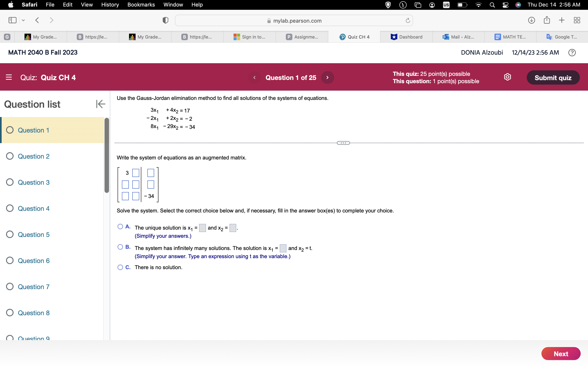588x367 pixels.
Task: Open the Share menu in Safari
Action: pos(547,20)
